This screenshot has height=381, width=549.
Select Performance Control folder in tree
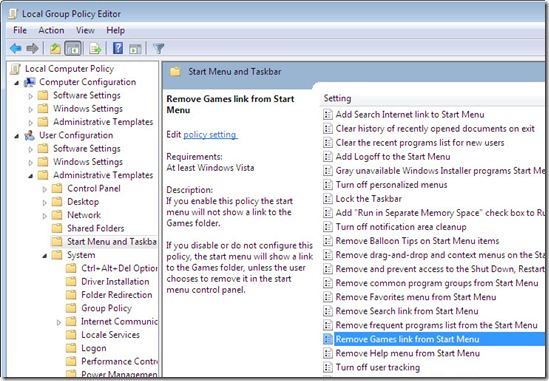tap(119, 361)
